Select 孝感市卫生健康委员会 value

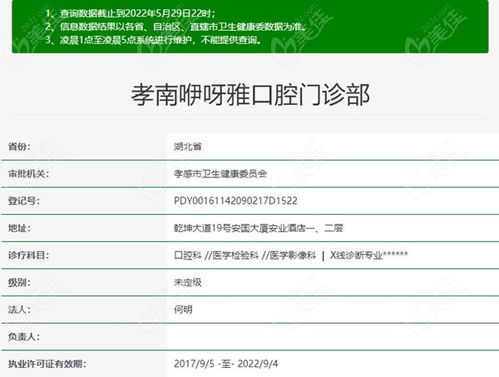[220, 174]
